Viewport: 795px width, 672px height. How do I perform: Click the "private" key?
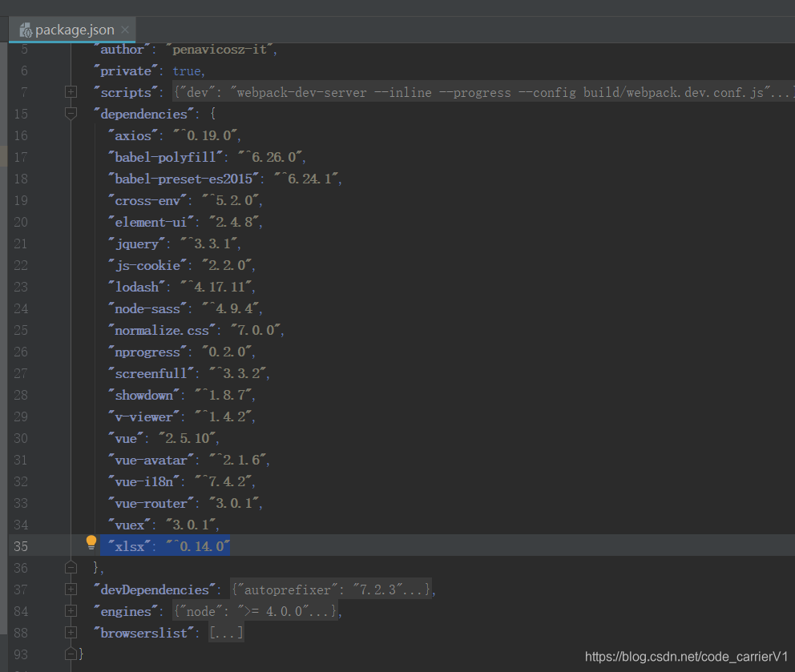pos(126,71)
